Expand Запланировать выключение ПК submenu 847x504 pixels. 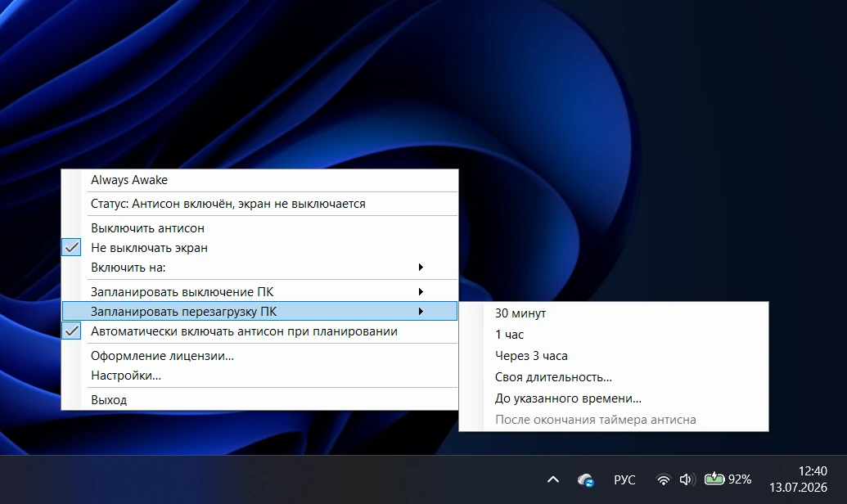coord(259,292)
